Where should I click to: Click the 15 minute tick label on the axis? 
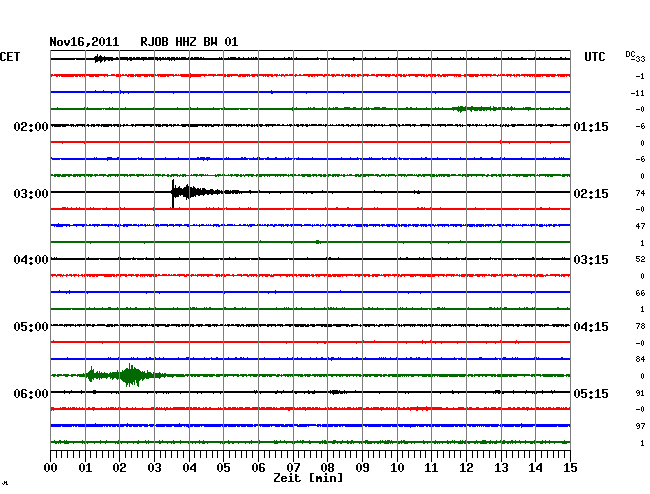pos(570,467)
